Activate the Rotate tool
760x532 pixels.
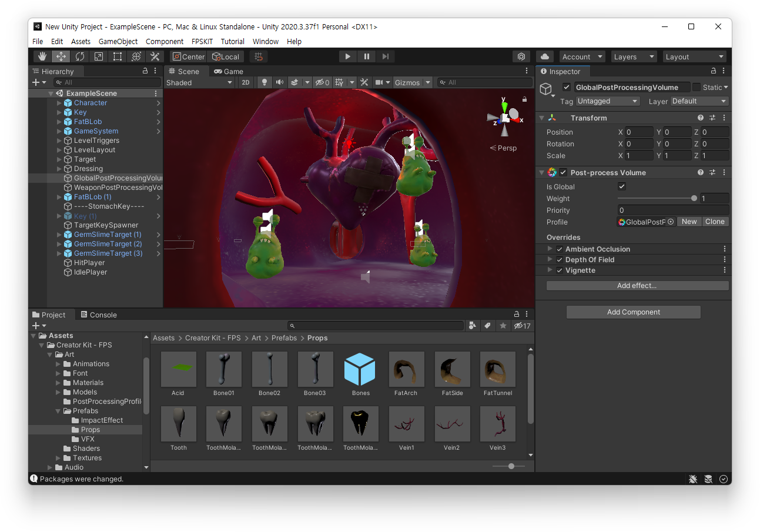point(80,56)
